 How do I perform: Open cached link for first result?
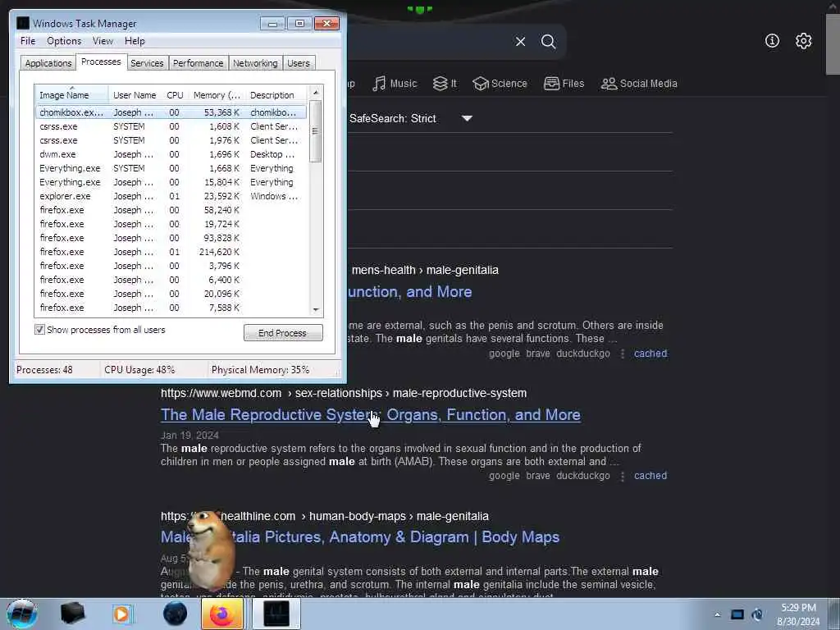[x=651, y=354]
